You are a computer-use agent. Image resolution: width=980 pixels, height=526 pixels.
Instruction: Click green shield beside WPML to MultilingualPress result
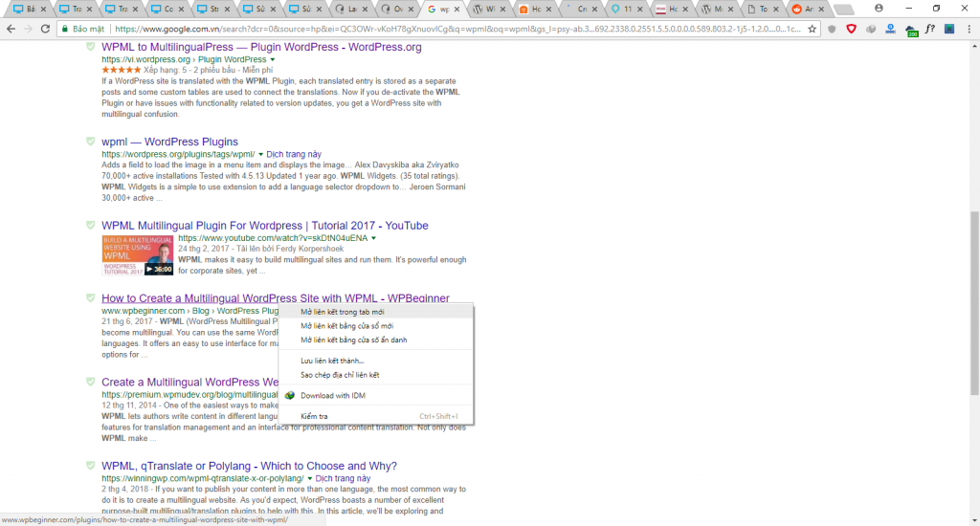tap(91, 47)
